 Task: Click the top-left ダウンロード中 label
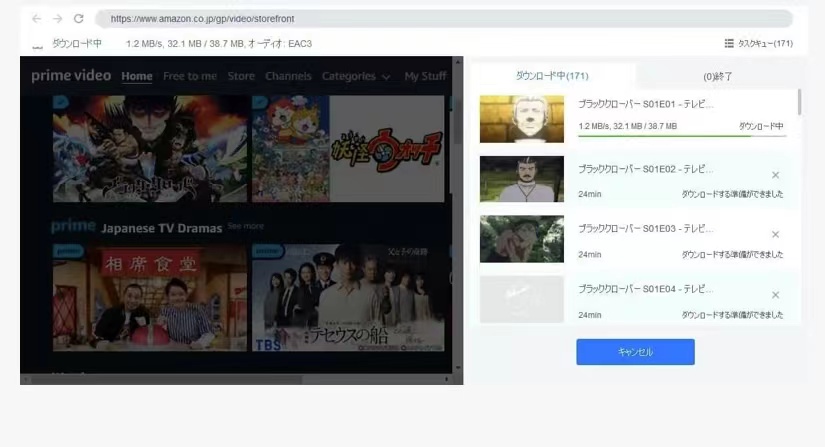point(76,44)
